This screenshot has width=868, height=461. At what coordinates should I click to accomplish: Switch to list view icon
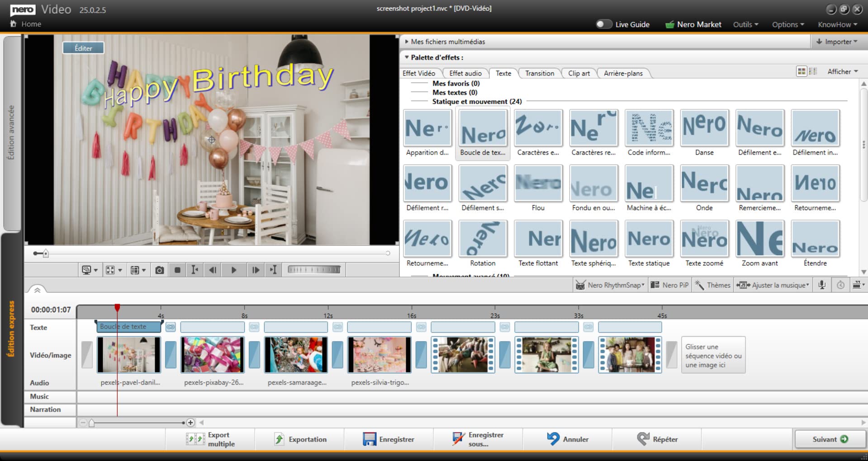pyautogui.click(x=813, y=71)
